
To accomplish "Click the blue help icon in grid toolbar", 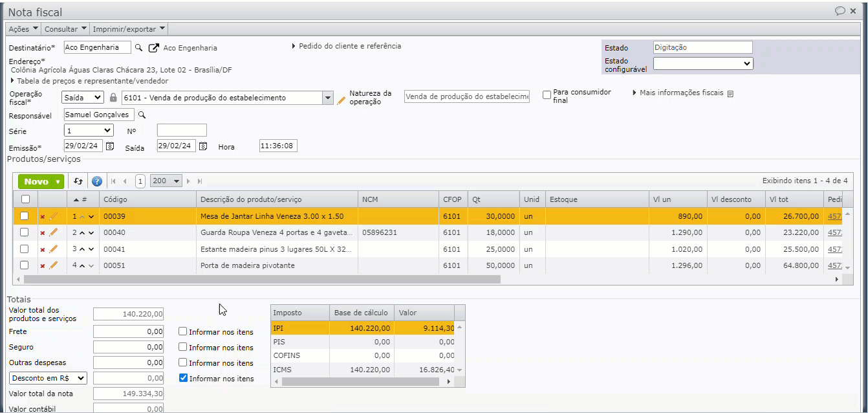I will point(97,182).
